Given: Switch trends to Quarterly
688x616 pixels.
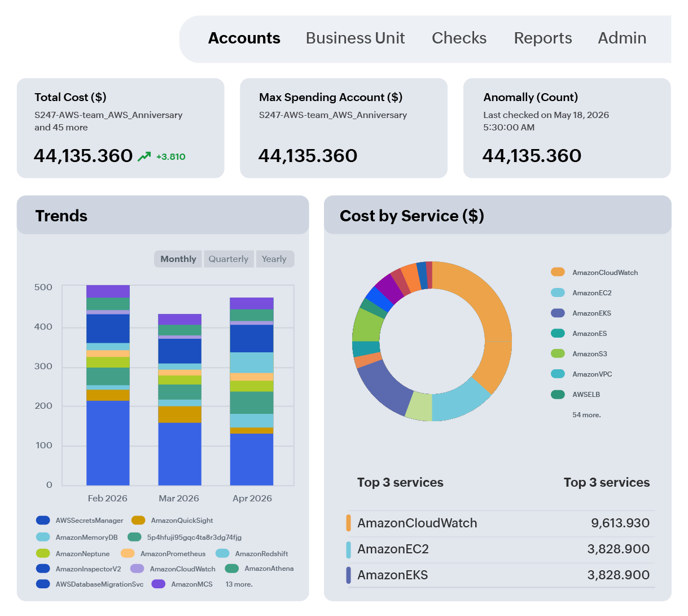Looking at the screenshot, I should [x=229, y=259].
